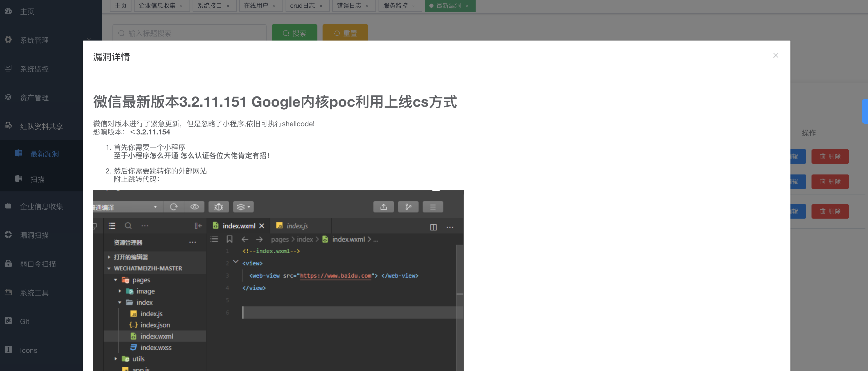This screenshot has height=371, width=868.
Task: Select the 系统监控 monitor icon
Action: point(8,68)
